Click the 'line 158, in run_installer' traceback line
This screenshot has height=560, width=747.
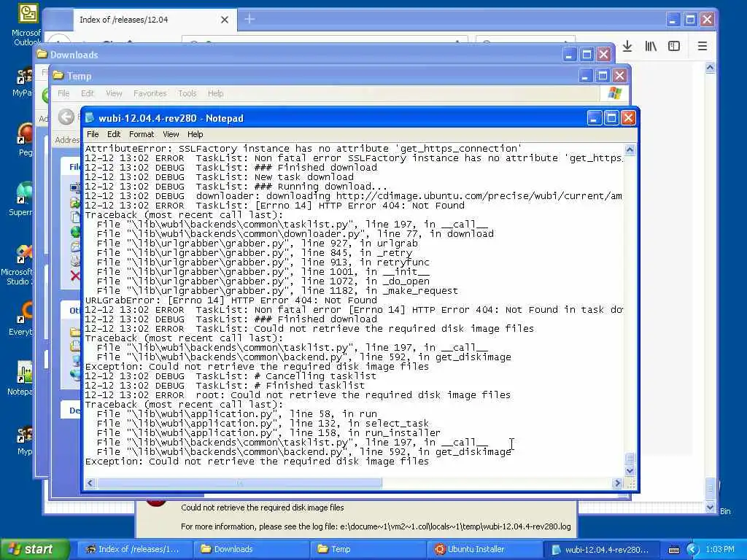click(x=268, y=432)
